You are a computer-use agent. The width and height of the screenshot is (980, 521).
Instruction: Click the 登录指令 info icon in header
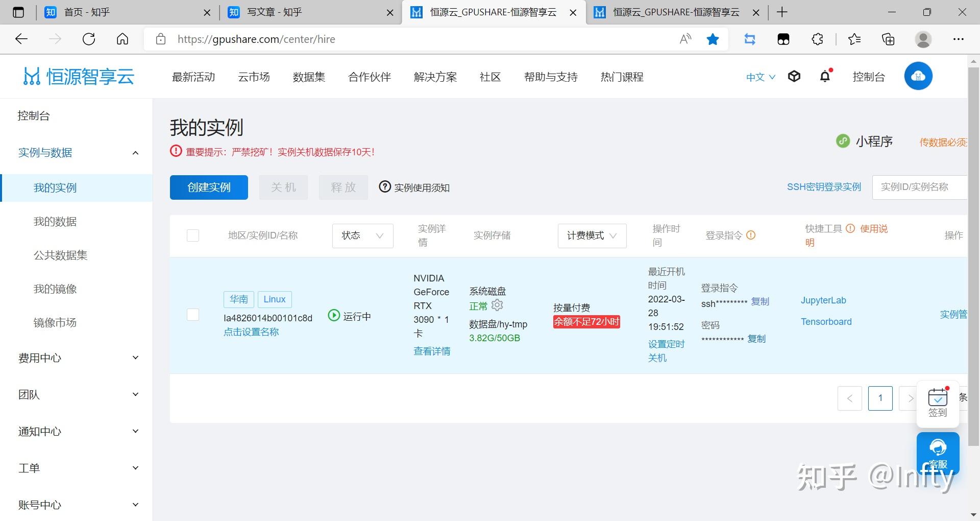pos(751,235)
